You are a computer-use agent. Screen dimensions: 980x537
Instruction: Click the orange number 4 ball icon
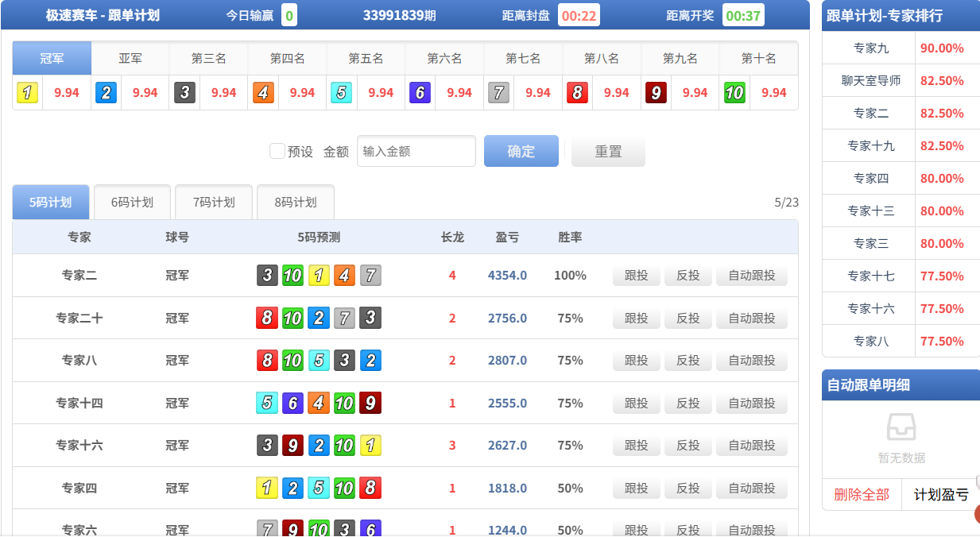coord(262,93)
